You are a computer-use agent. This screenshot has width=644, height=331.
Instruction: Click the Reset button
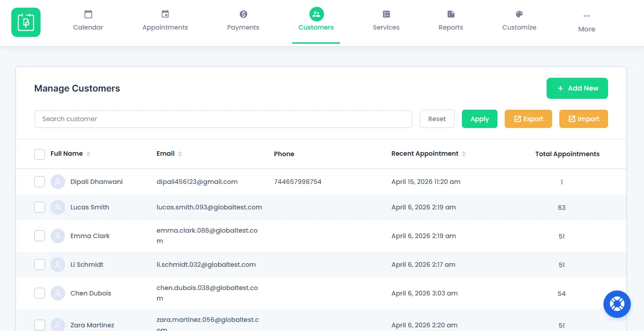tap(437, 119)
